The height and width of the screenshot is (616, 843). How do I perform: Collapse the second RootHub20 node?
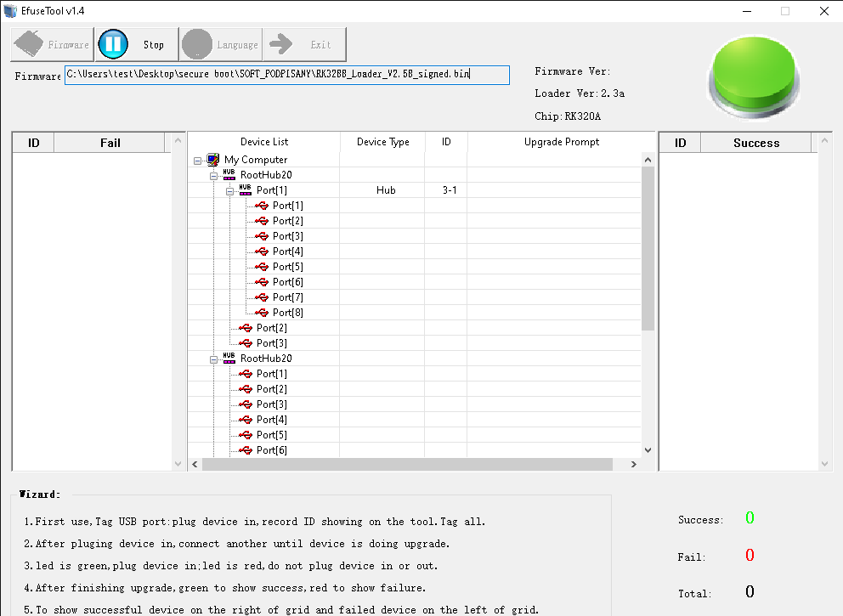[x=212, y=358]
